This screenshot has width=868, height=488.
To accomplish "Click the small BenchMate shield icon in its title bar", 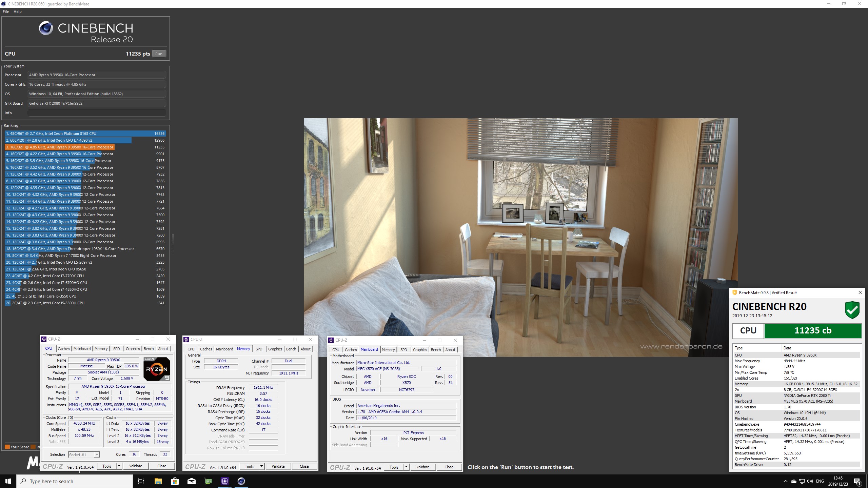I will 735,292.
